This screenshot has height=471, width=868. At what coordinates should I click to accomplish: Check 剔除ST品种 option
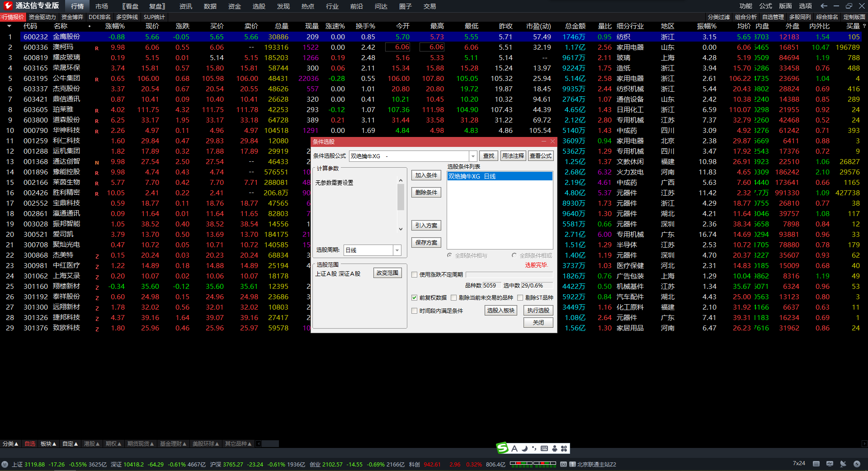[520, 297]
